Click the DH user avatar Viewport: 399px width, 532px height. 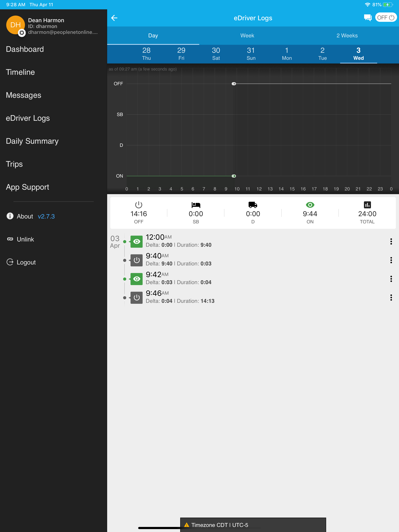pos(15,25)
